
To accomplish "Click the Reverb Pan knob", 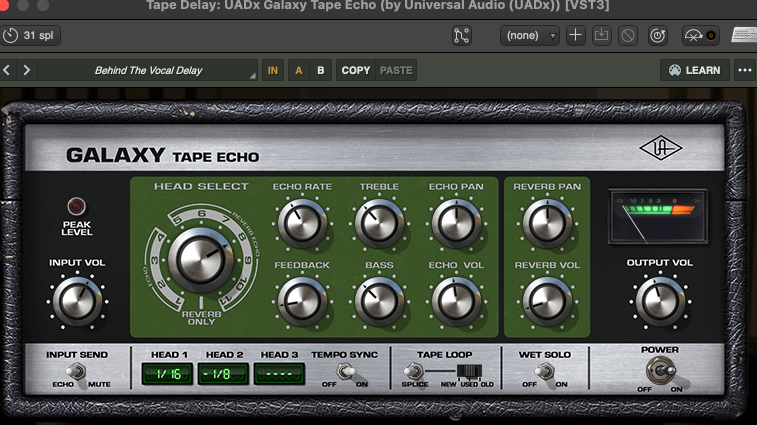I will (547, 224).
